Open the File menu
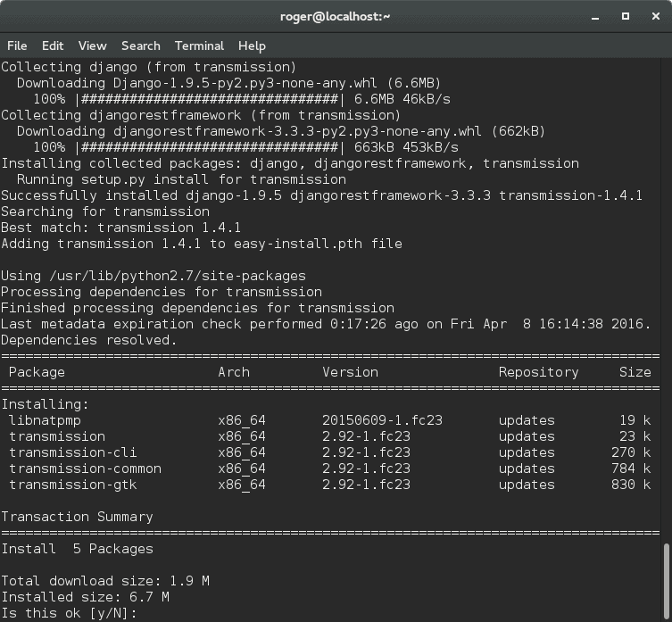Viewport: 672px width, 622px height. [x=17, y=46]
